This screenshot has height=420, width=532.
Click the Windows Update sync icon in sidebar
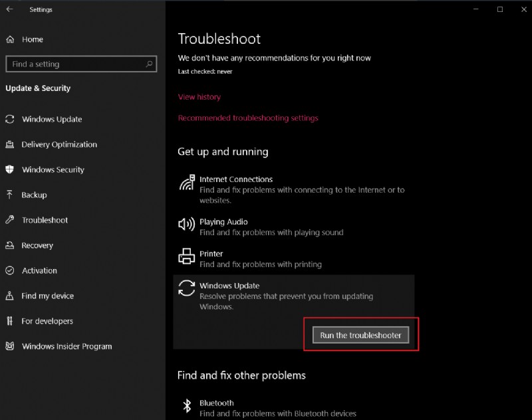point(10,120)
